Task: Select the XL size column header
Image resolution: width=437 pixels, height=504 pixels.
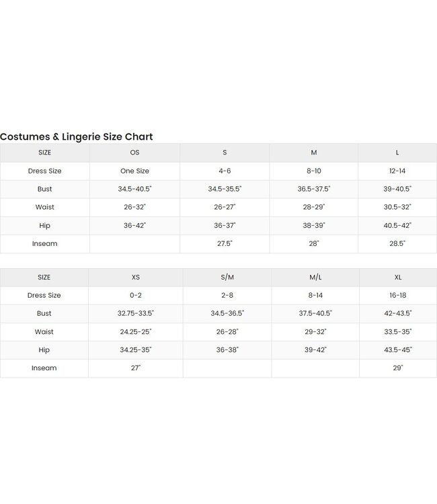Action: click(x=397, y=277)
